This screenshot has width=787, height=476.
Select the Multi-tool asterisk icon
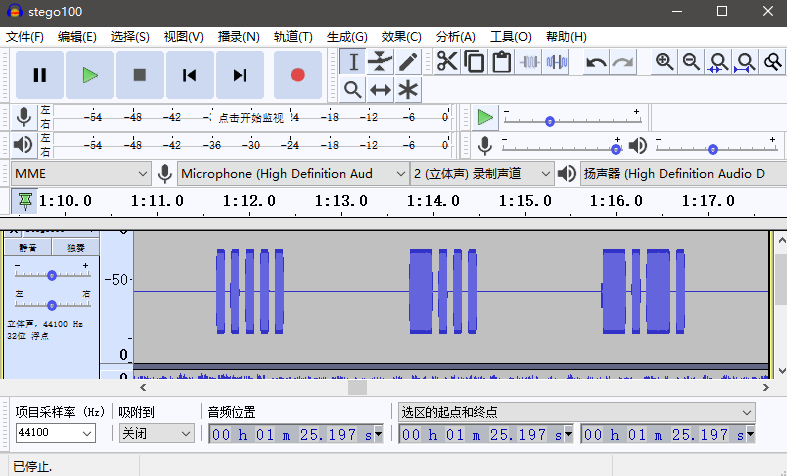tap(408, 90)
